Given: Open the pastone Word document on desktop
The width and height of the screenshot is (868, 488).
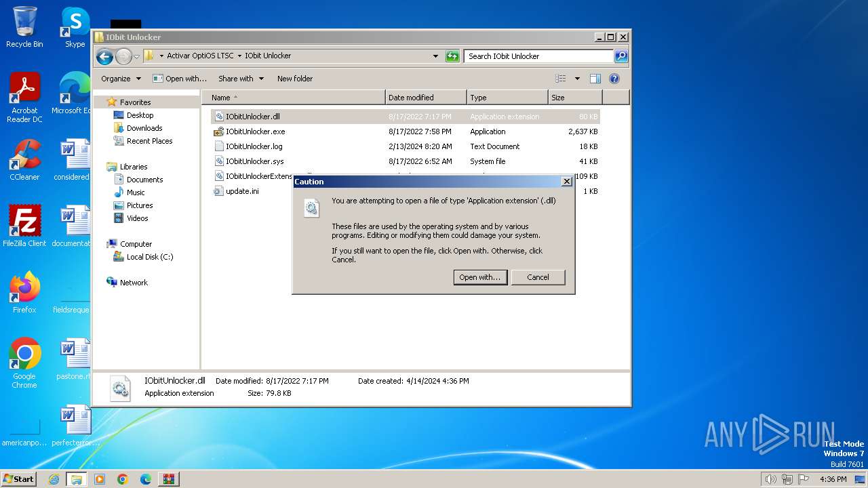Looking at the screenshot, I should tap(75, 359).
